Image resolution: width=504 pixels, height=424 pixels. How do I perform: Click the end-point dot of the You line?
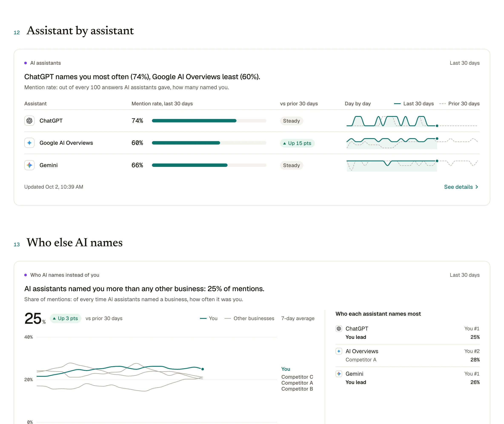(203, 369)
